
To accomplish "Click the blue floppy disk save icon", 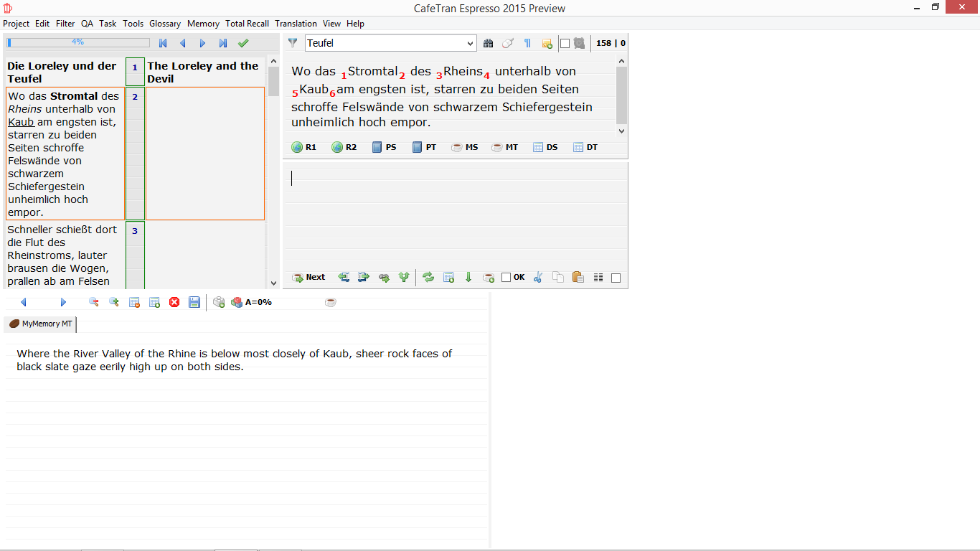I will (x=194, y=302).
